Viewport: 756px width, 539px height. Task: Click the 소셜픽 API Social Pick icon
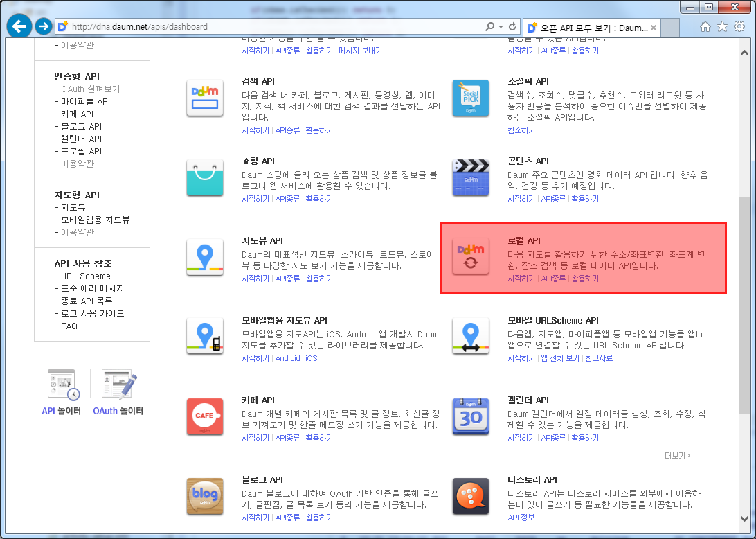pos(471,98)
